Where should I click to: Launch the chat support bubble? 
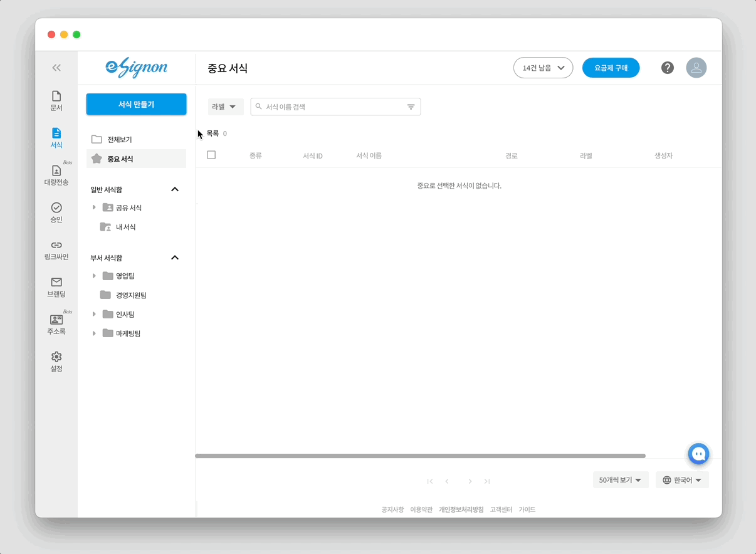pyautogui.click(x=698, y=454)
